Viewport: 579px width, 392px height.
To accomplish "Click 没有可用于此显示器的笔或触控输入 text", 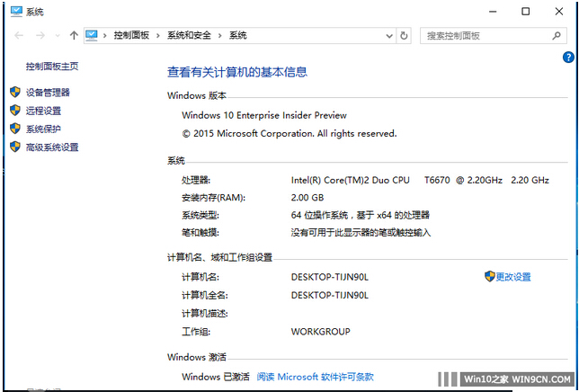I will click(x=361, y=233).
